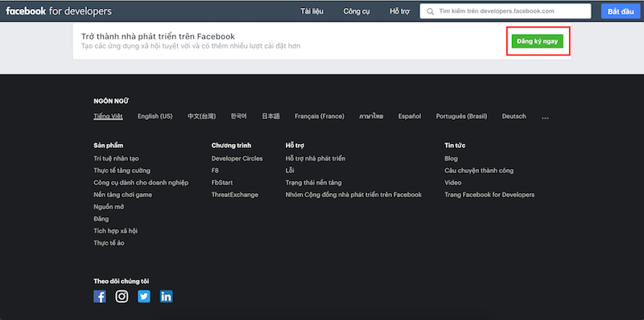Screen dimensions: 644x320
Task: Click the blue Bắt đầu button
Action: (x=621, y=11)
